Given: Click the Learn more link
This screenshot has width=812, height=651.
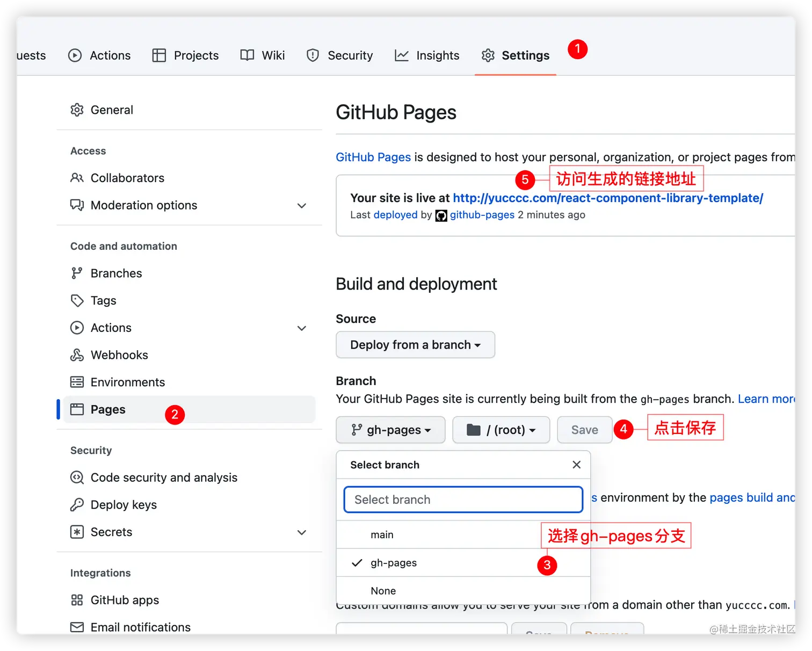Looking at the screenshot, I should coord(766,399).
